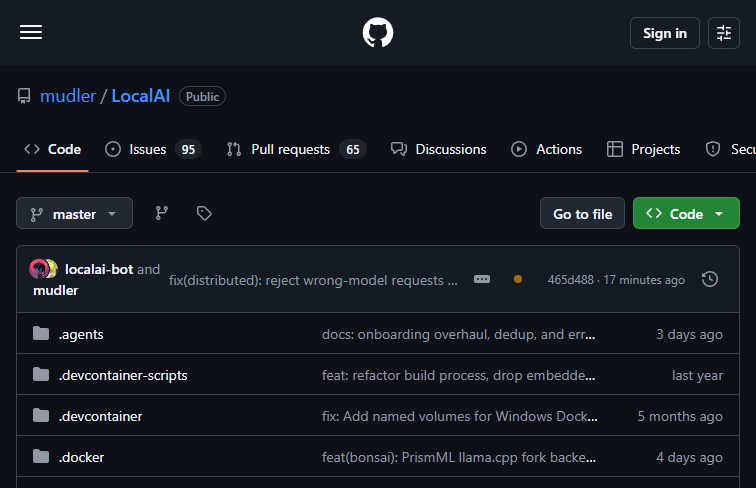756x488 pixels.
Task: Click the Public visibility label
Action: 202,96
